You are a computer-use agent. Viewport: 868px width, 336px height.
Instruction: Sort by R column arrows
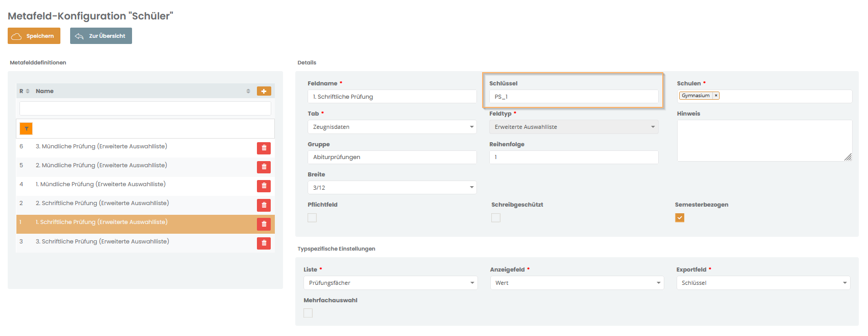pyautogui.click(x=28, y=91)
